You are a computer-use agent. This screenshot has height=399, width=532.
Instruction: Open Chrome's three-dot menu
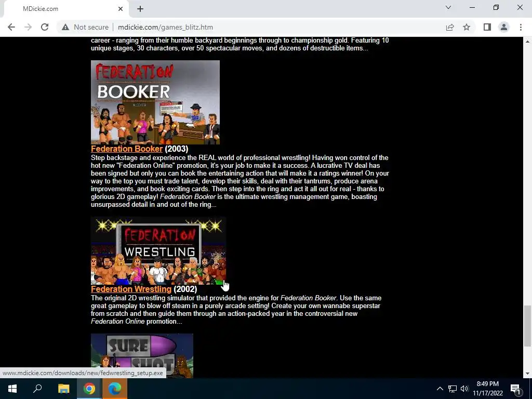[521, 27]
